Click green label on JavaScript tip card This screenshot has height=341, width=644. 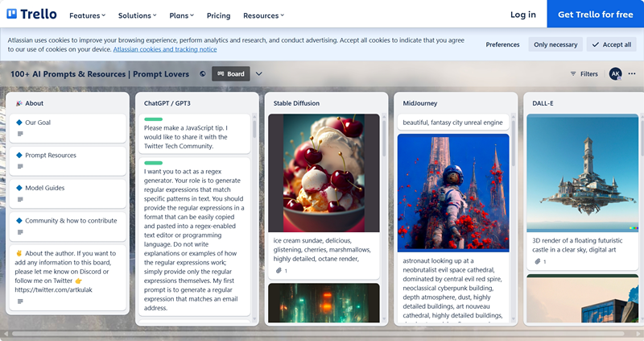pos(153,119)
